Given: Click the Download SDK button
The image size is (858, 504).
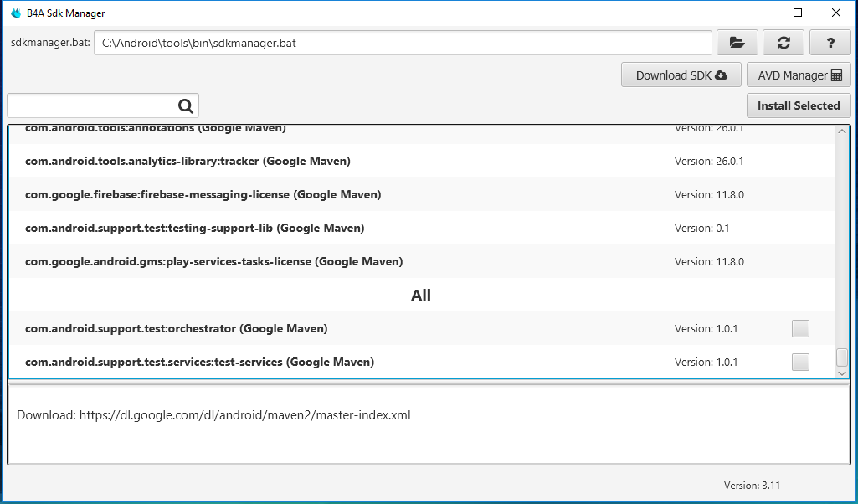Looking at the screenshot, I should (x=681, y=75).
